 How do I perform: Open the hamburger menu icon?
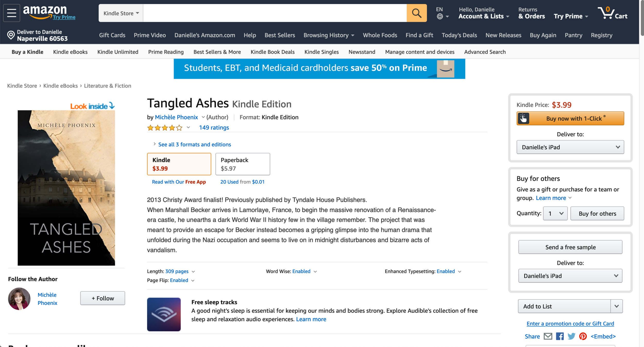[x=12, y=13]
